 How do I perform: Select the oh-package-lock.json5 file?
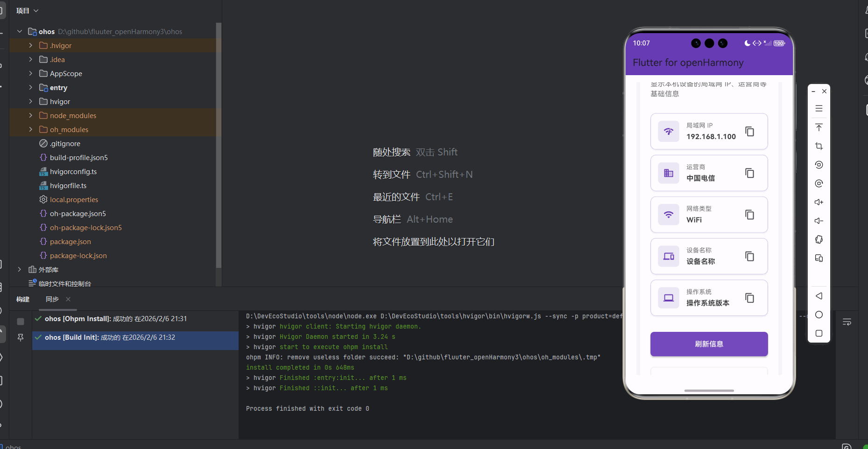(x=85, y=227)
